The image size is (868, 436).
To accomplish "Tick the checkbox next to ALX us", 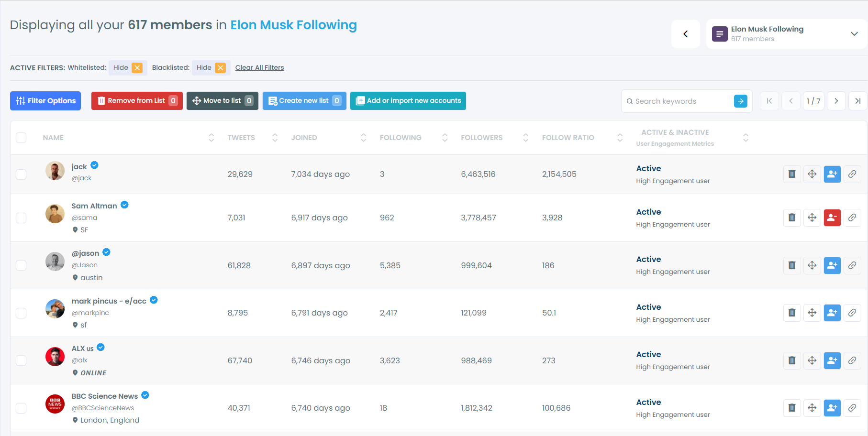I will (21, 360).
